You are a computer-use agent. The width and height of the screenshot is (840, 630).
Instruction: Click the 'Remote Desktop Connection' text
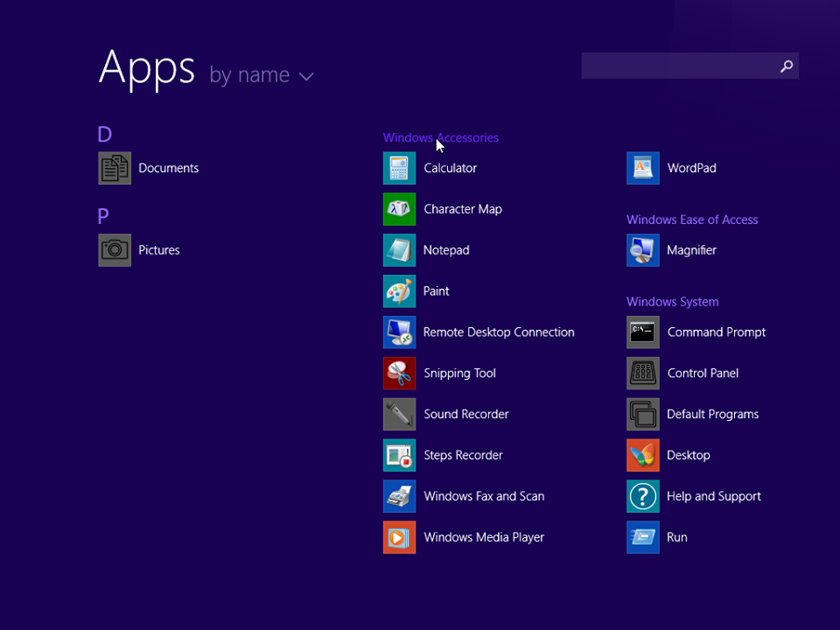[499, 332]
